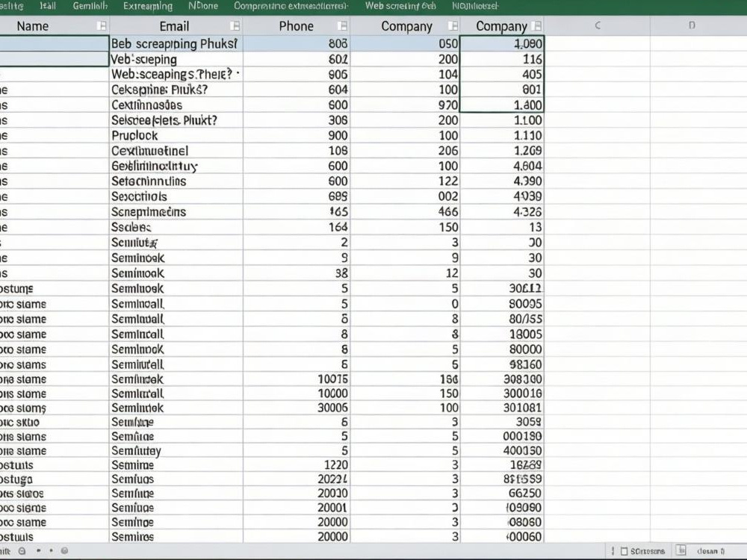Viewport: 747px width, 560px height.
Task: Select the cell with value 4.326
Action: [502, 211]
